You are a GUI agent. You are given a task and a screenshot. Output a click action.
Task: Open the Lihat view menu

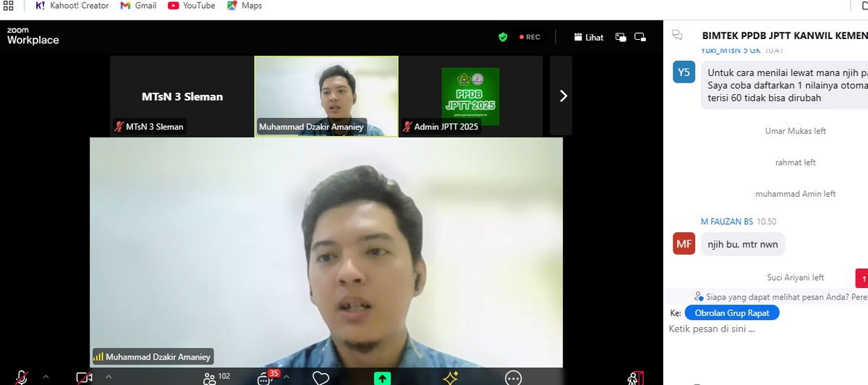click(x=589, y=37)
